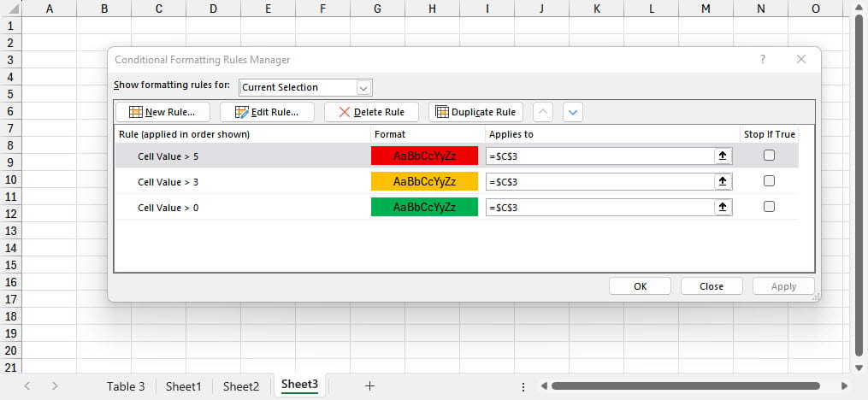868x400 pixels.
Task: Duplicate the selected formatting rule
Action: (x=475, y=112)
